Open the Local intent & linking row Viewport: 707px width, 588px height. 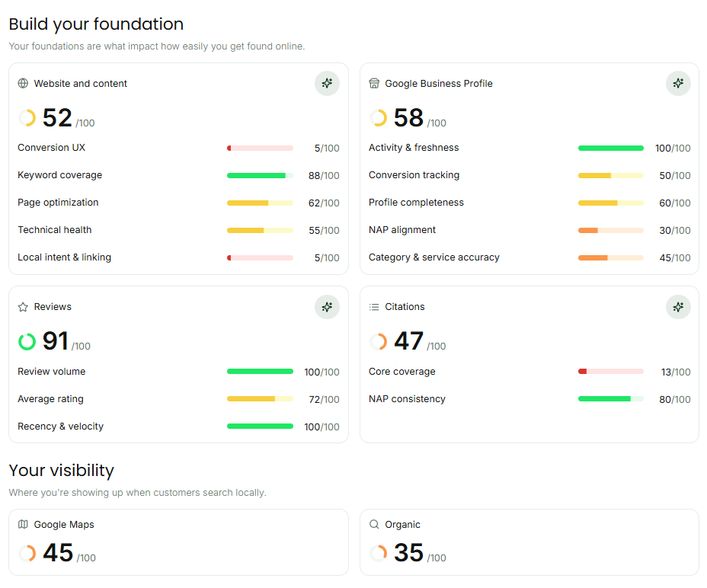178,257
